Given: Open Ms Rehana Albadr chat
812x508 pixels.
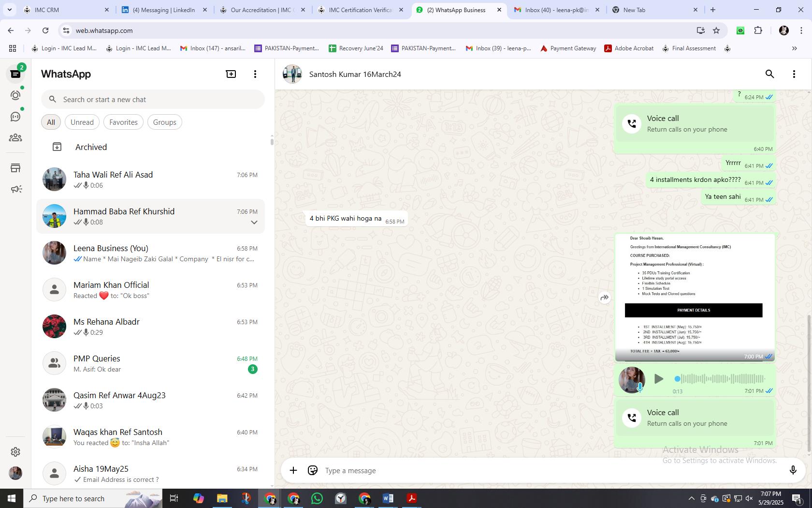Looking at the screenshot, I should coord(151,327).
